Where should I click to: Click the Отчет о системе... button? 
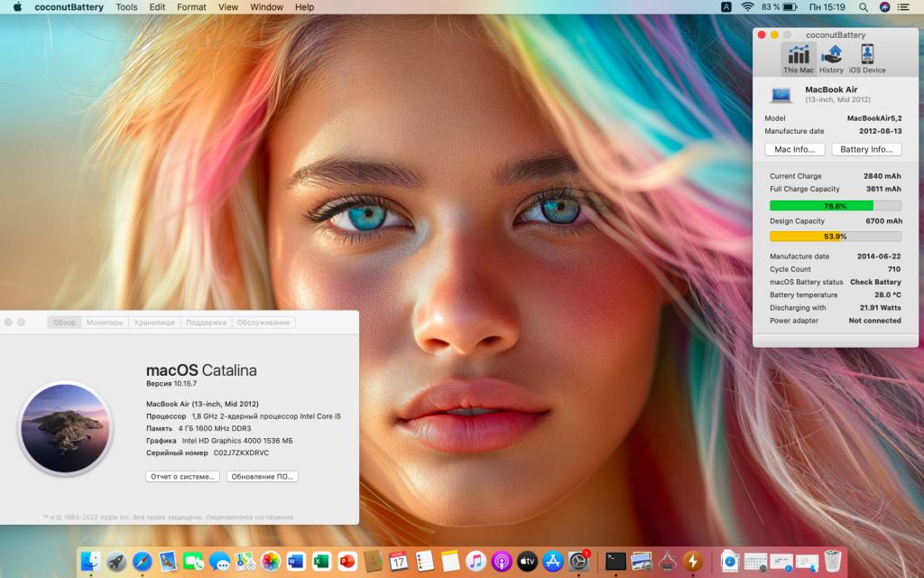[182, 476]
